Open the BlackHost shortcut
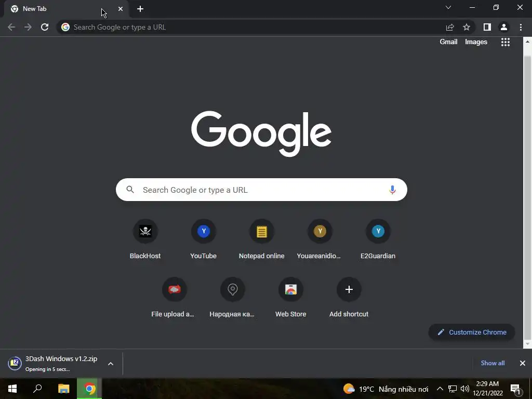Image resolution: width=532 pixels, height=399 pixels. tap(145, 239)
